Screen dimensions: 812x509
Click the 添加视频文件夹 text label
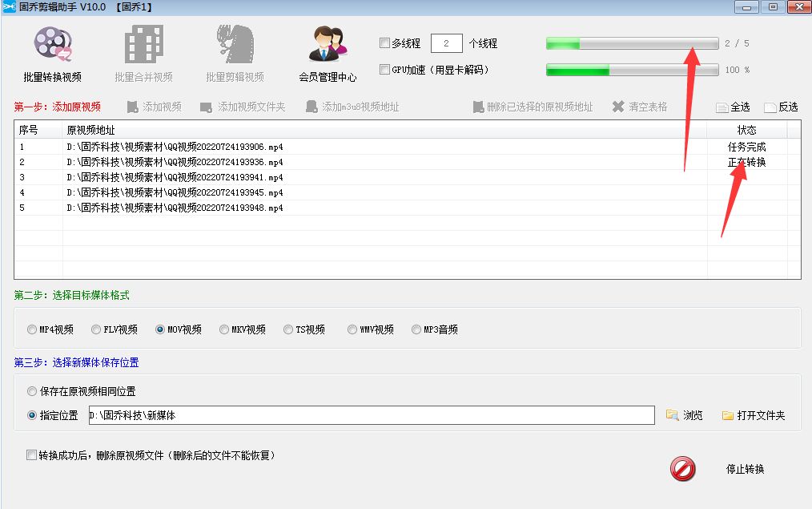pyautogui.click(x=251, y=107)
